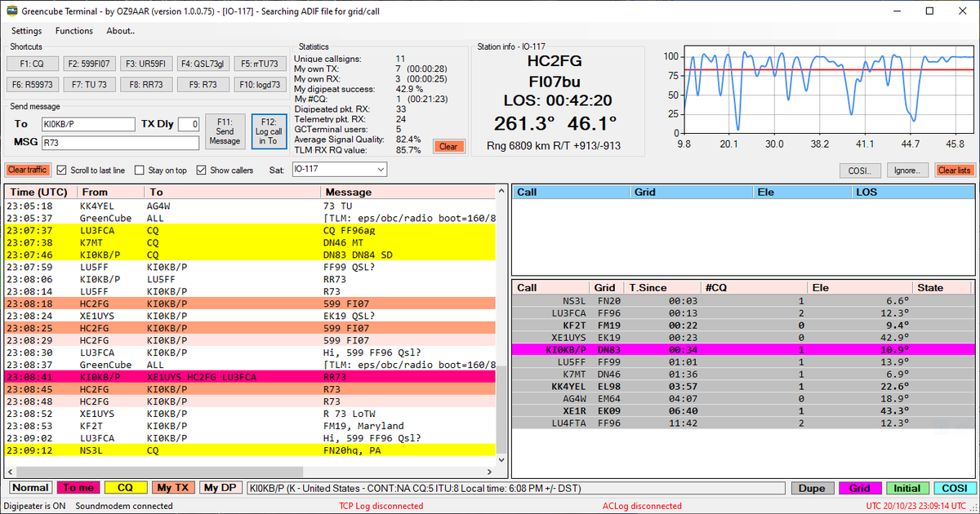Screen dimensions: 980x514
Task: Open the About.. menu
Action: point(121,31)
